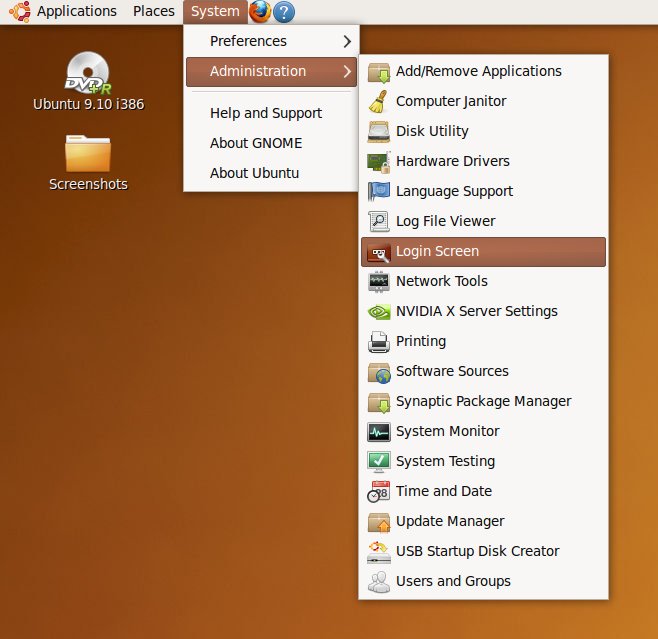Open the Places menu

(154, 11)
